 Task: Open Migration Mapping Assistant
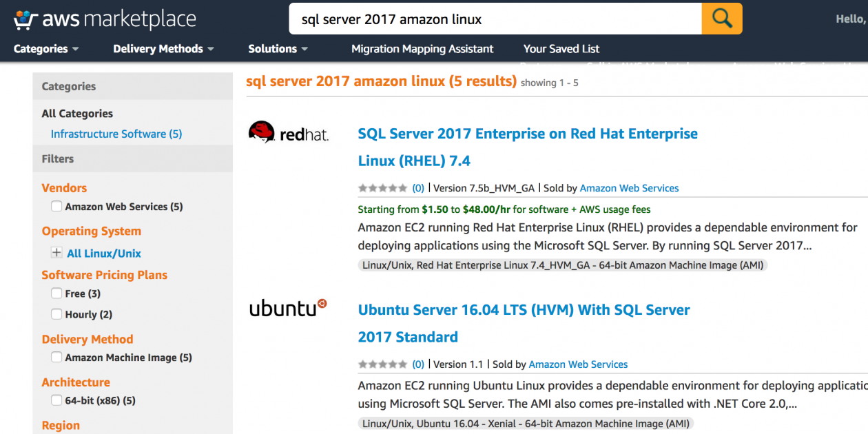pos(422,49)
